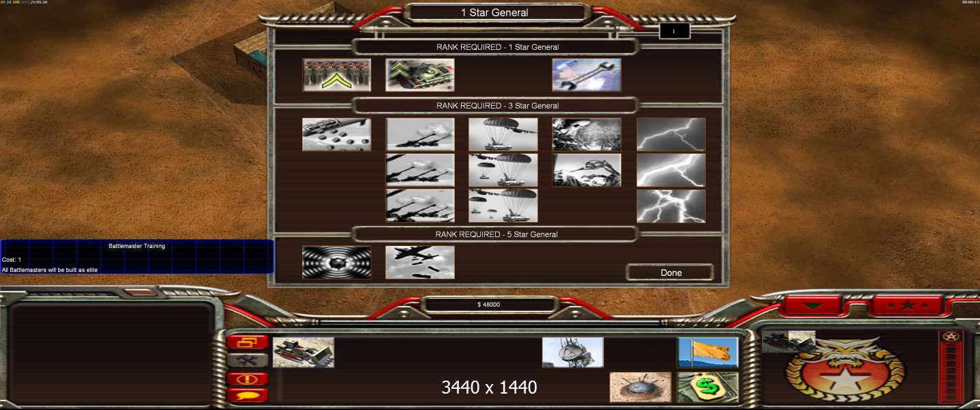Purchase the Radar upgrade dish icon
The width and height of the screenshot is (980, 410).
pyautogui.click(x=573, y=352)
